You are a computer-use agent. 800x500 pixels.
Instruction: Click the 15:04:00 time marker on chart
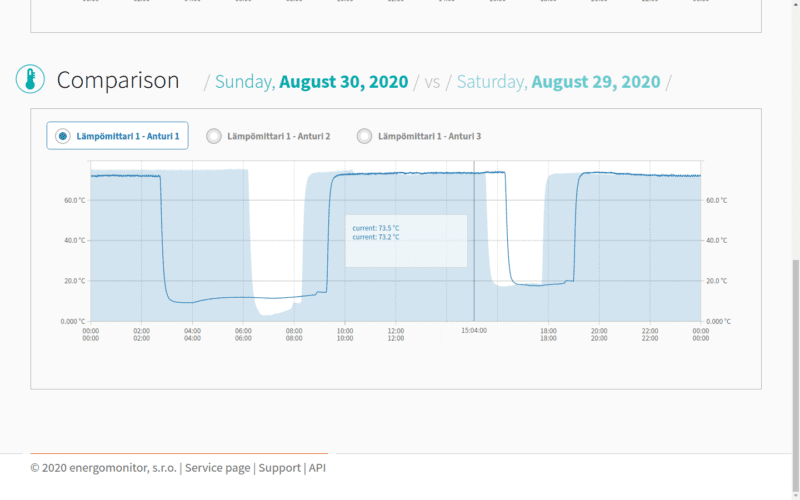[474, 328]
